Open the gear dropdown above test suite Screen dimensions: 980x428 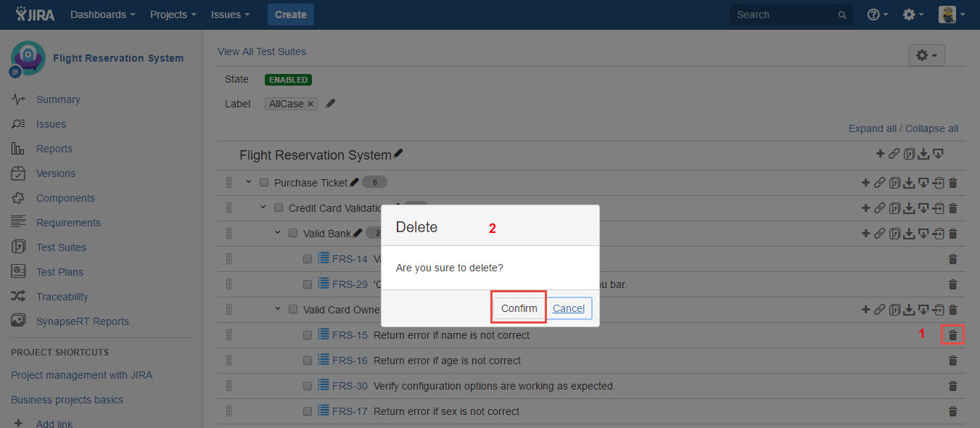[926, 55]
